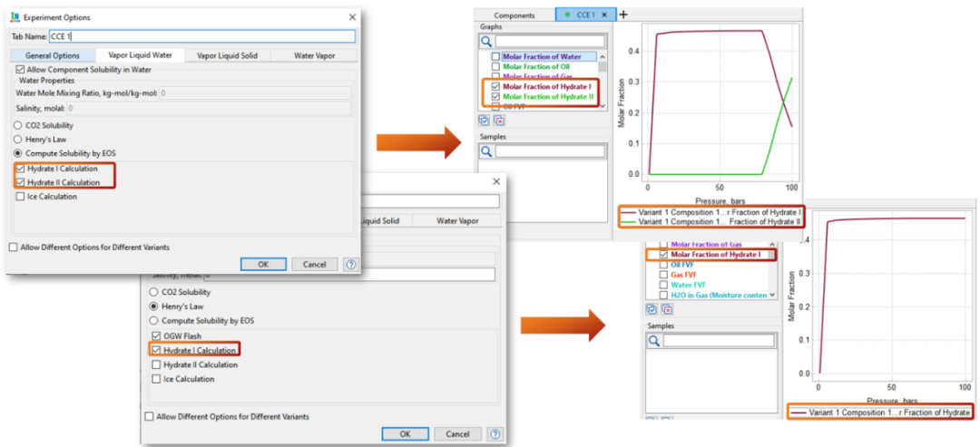Enable Ice Calculation in the CCE 1 dialog
Image resolution: width=980 pixels, height=447 pixels.
pos(21,197)
